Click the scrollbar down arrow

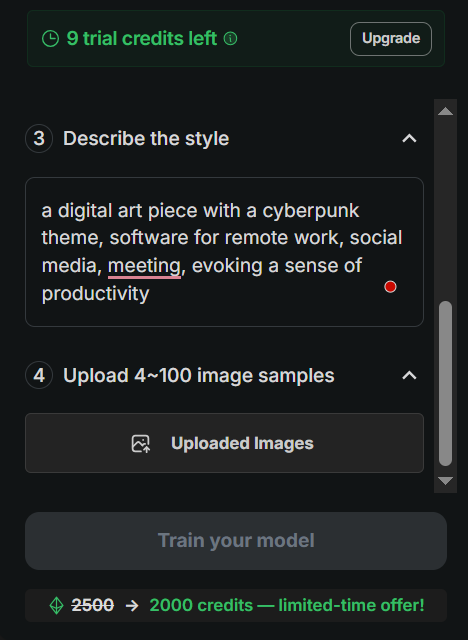tap(446, 481)
